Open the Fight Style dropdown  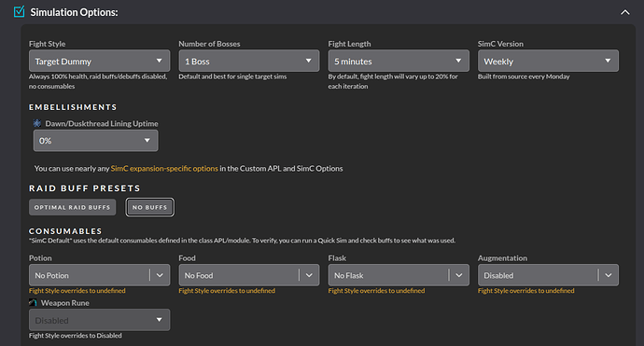99,61
